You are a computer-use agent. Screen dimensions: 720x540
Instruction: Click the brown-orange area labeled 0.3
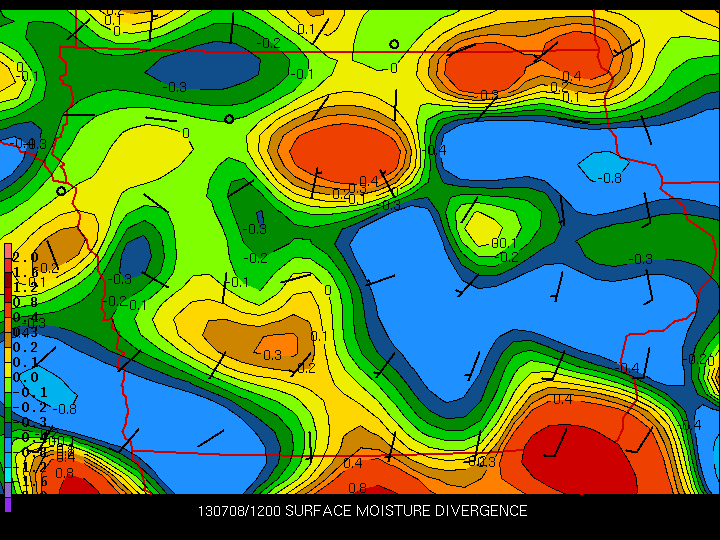click(x=258, y=340)
